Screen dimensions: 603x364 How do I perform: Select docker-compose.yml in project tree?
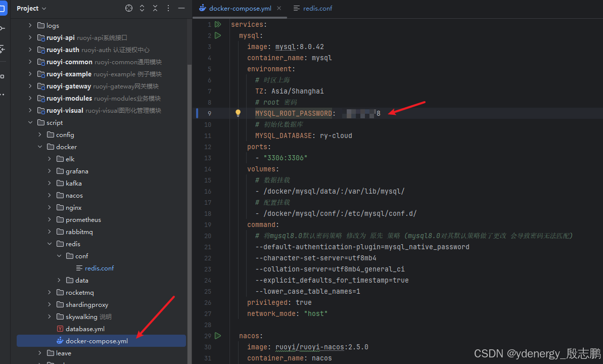(101, 341)
